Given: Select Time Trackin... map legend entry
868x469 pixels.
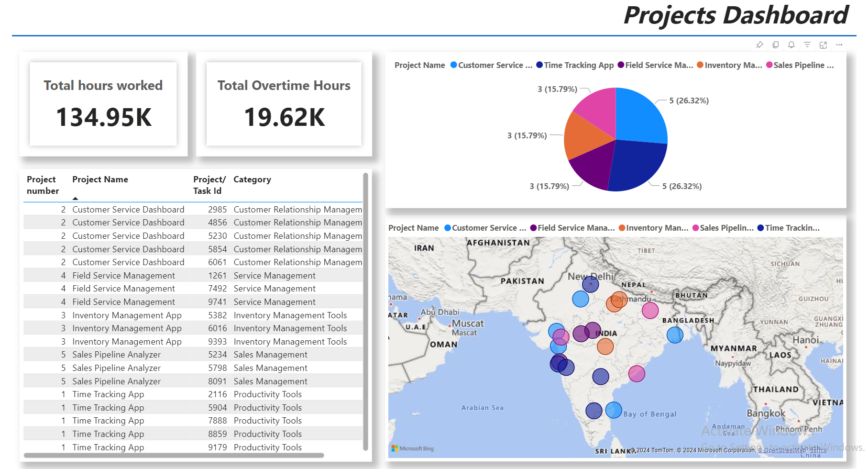Looking at the screenshot, I should click(789, 228).
